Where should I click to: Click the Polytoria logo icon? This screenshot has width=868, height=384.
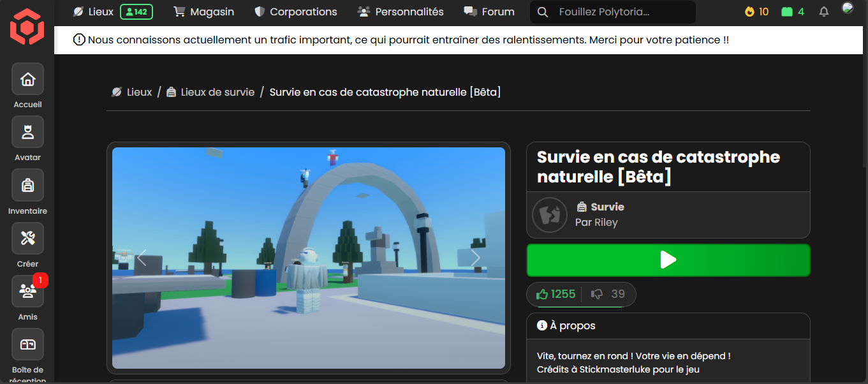coord(27,27)
